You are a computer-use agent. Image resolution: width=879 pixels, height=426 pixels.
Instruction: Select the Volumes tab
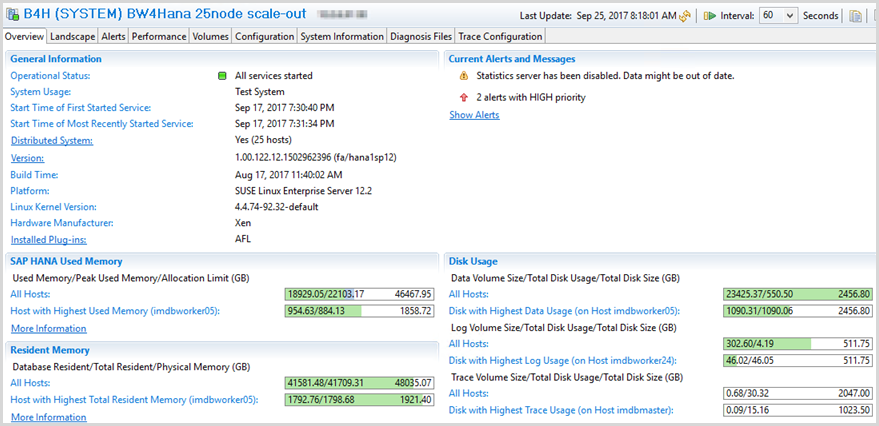pos(211,36)
